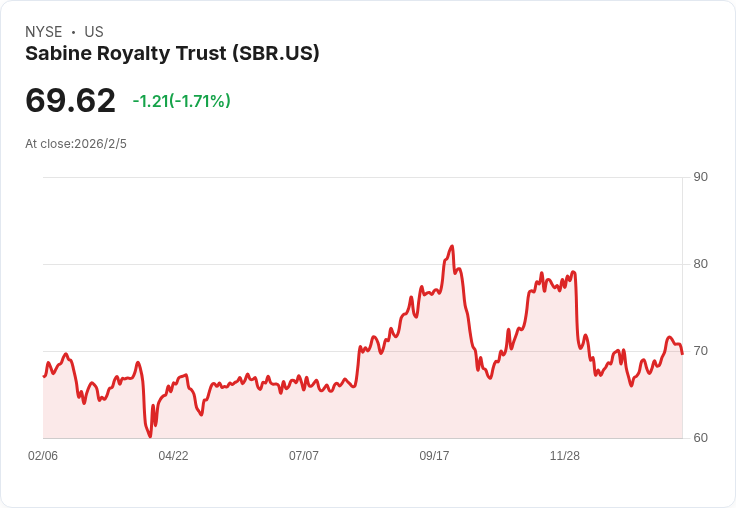The height and width of the screenshot is (508, 736).
Task: Click the -1.21(-1.71%) price change text
Action: [x=182, y=101]
